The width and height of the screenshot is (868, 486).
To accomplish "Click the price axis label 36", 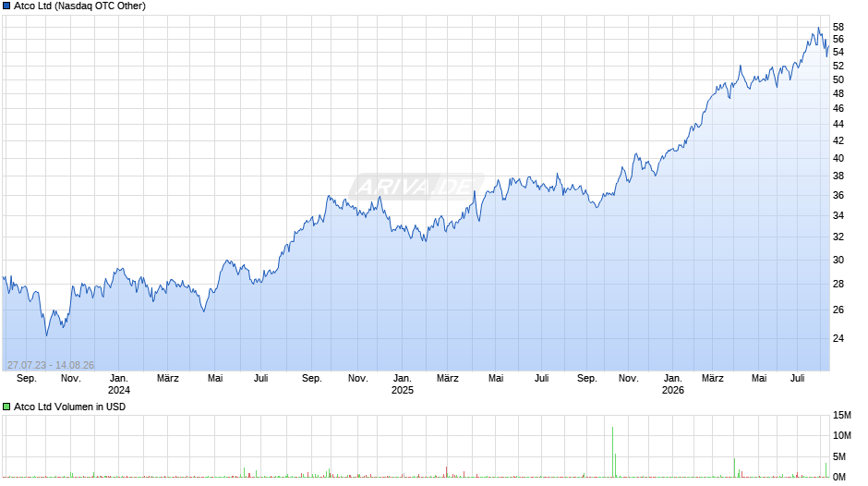I will 838,196.
